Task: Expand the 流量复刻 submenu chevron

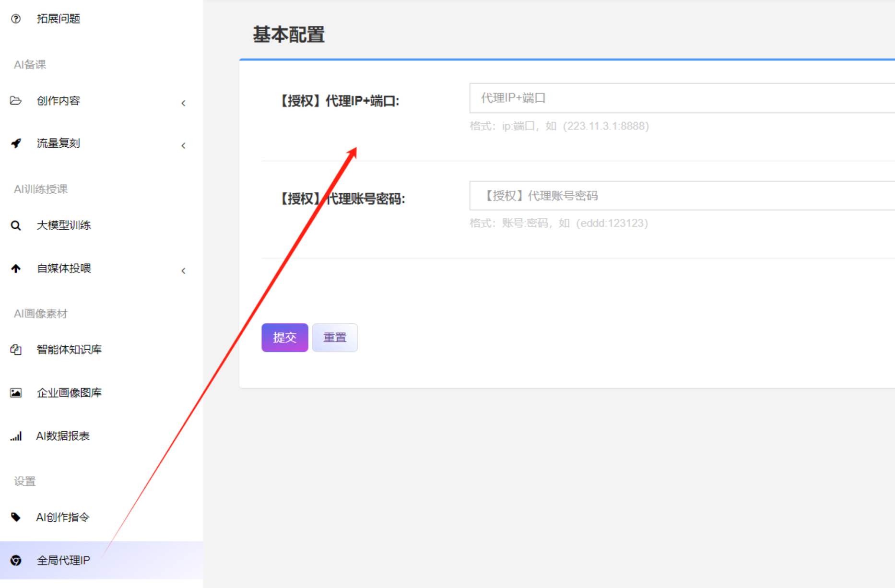Action: pyautogui.click(x=183, y=146)
